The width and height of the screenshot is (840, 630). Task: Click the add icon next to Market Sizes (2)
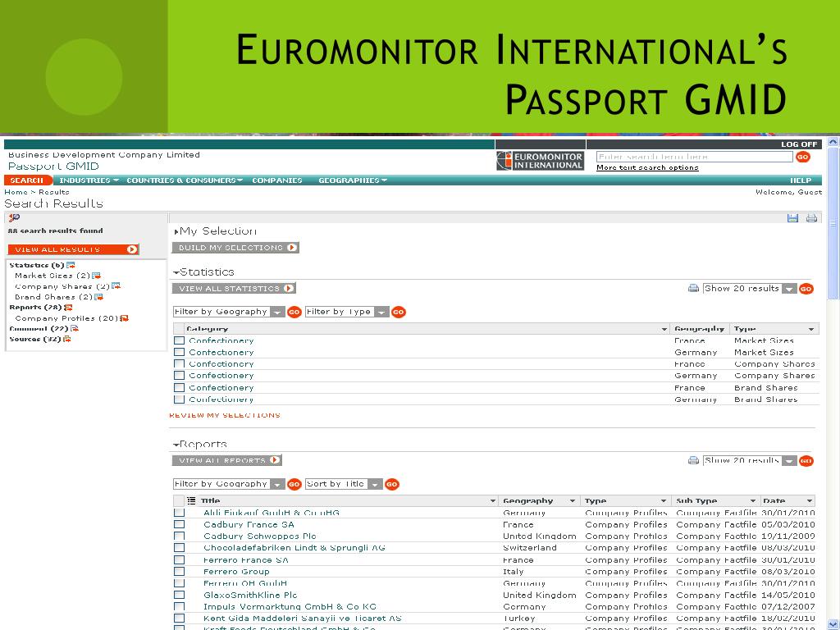click(x=97, y=276)
